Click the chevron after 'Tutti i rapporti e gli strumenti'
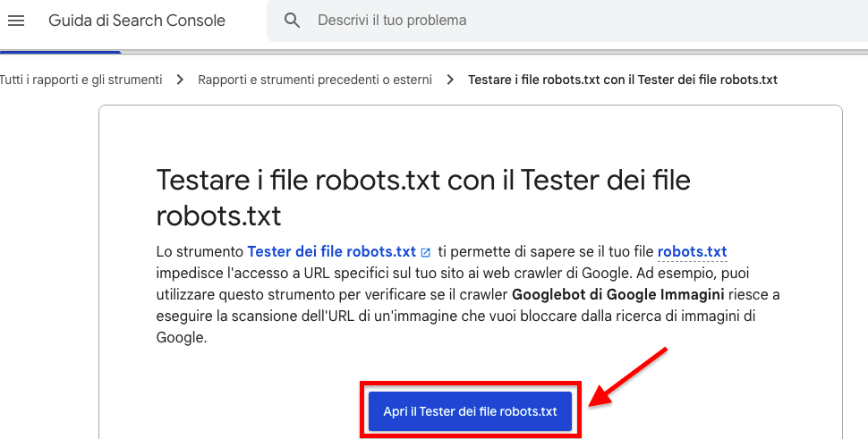The image size is (868, 439). tap(180, 80)
